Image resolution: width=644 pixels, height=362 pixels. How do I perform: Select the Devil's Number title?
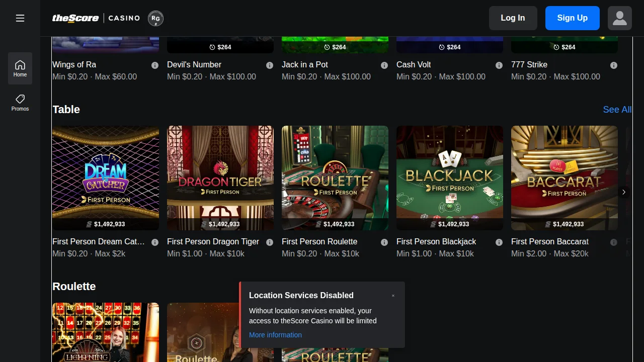coord(194,64)
